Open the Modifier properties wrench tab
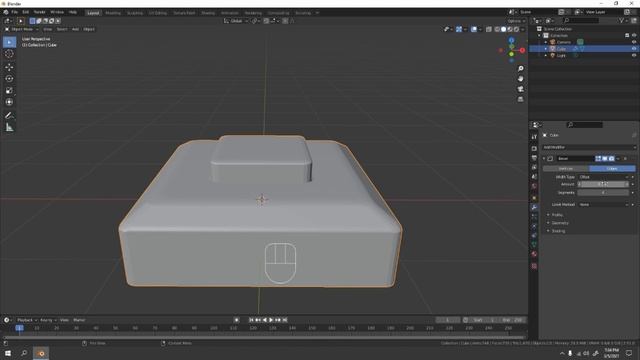 (x=534, y=207)
